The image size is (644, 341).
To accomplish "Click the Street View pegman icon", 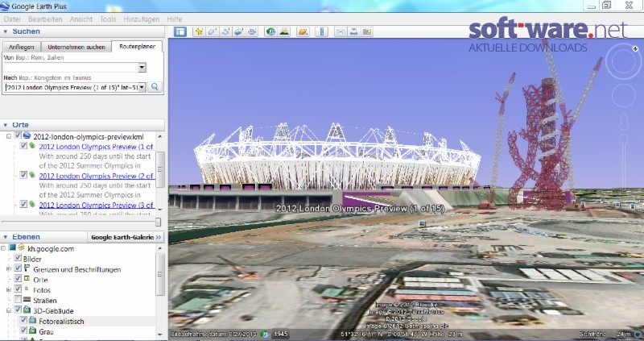I will point(623,121).
